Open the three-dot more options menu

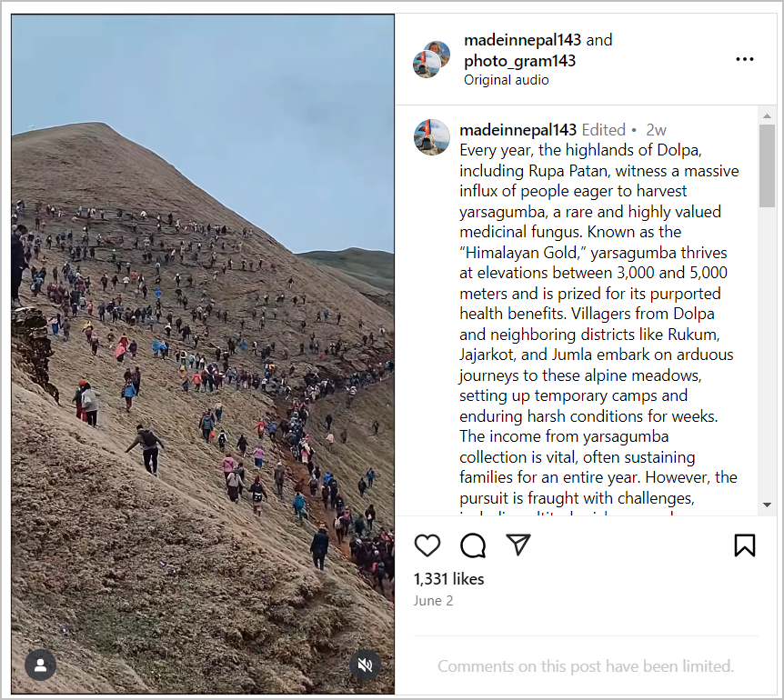[745, 59]
